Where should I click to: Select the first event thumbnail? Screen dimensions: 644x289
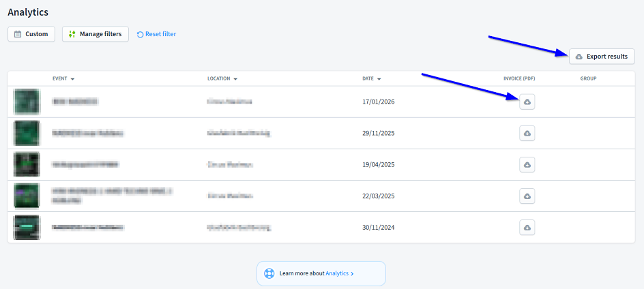coord(27,102)
